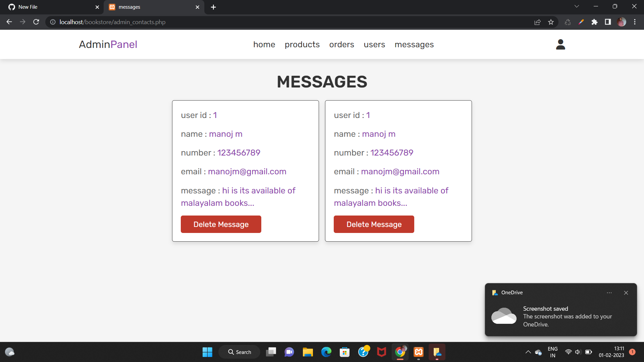Open the share page icon

pyautogui.click(x=537, y=22)
